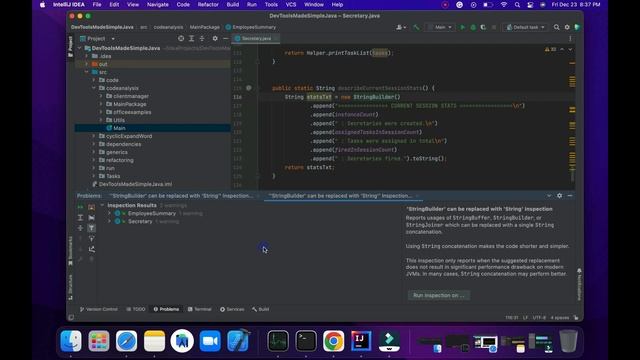Open IntelliJ IDEA from the Dock
640x360 pixels.
pos(361,341)
